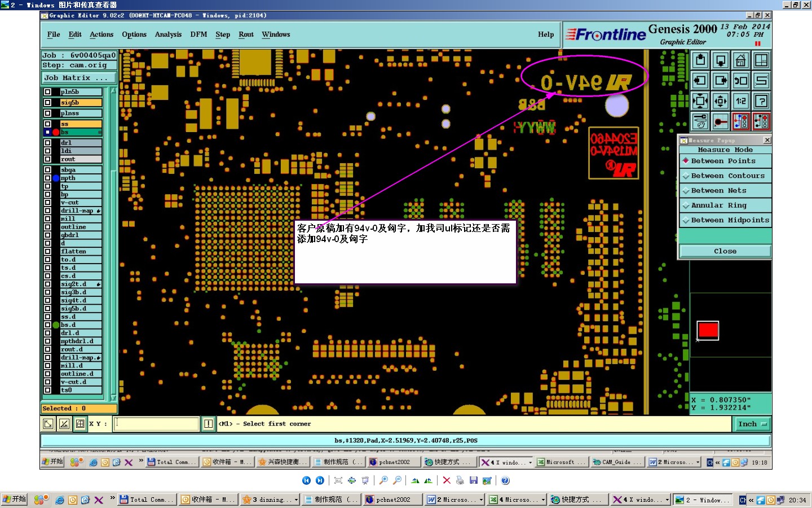Click the grid coordinate icon left of XY
This screenshot has height=508, width=812.
[x=80, y=423]
